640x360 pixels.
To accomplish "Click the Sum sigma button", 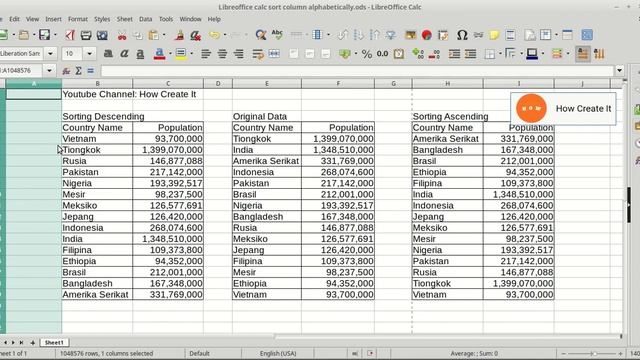I will (78, 71).
